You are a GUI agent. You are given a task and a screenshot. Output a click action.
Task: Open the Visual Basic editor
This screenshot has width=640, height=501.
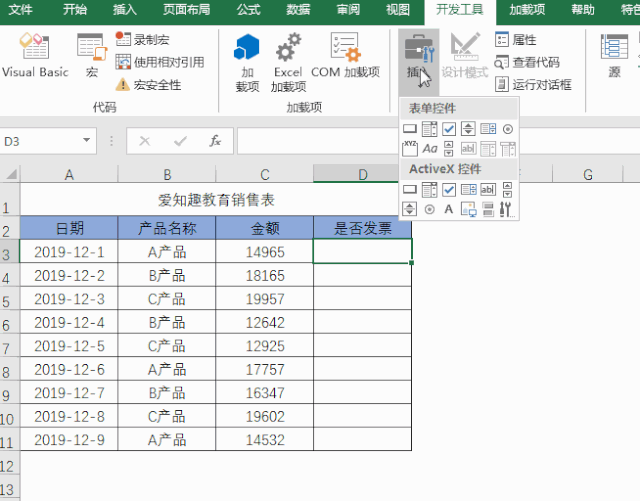35,55
